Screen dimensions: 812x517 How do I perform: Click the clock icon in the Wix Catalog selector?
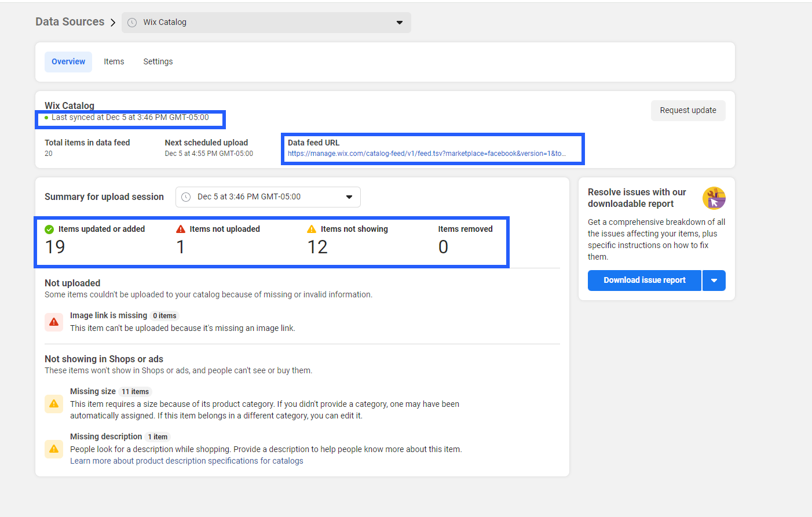(x=132, y=23)
